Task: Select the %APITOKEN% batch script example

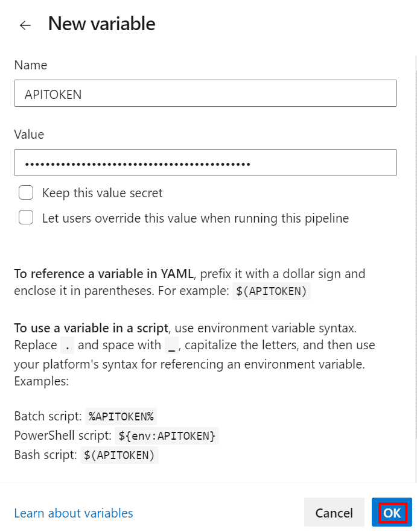Action: [121, 416]
